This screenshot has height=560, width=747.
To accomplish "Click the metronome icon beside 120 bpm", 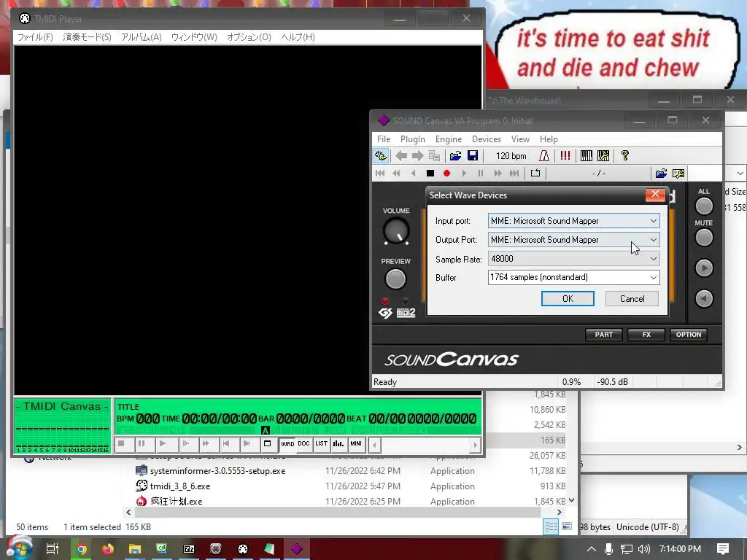I will click(x=544, y=156).
